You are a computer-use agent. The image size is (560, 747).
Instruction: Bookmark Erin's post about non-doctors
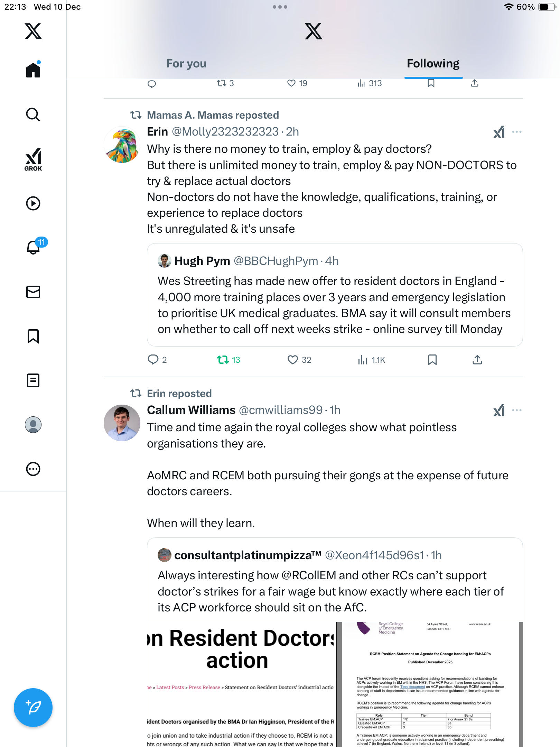432,360
